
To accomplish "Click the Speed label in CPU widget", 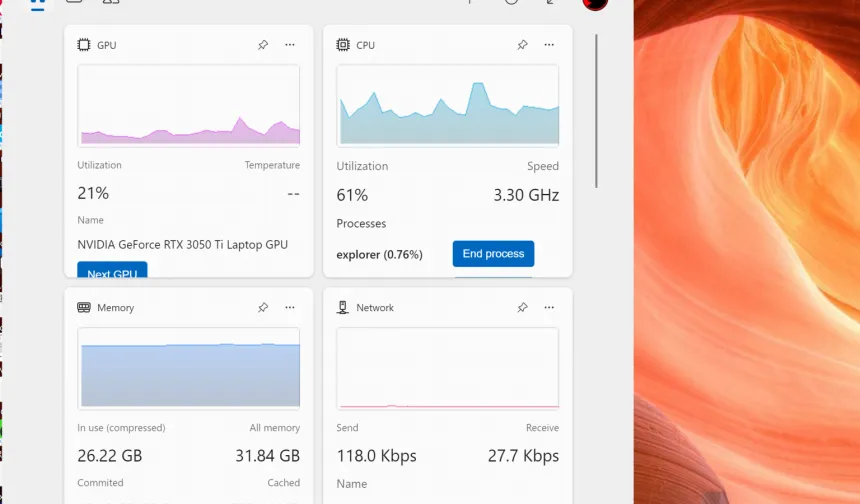I will (x=543, y=166).
